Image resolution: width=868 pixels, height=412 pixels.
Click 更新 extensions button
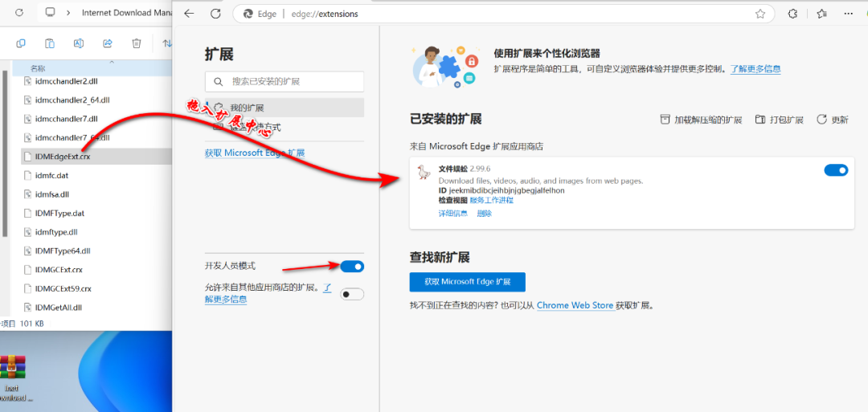(833, 120)
